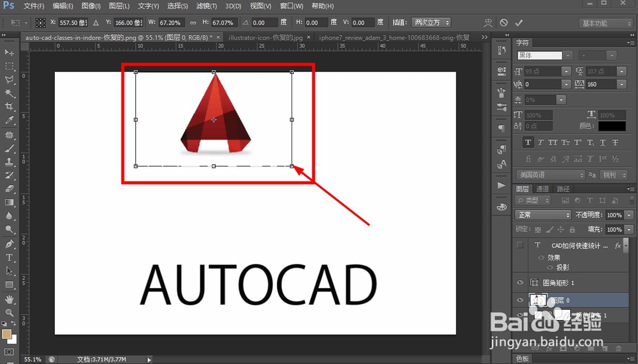This screenshot has height=364, width=638.
Task: Switch to warp mode icon
Action: (x=488, y=23)
